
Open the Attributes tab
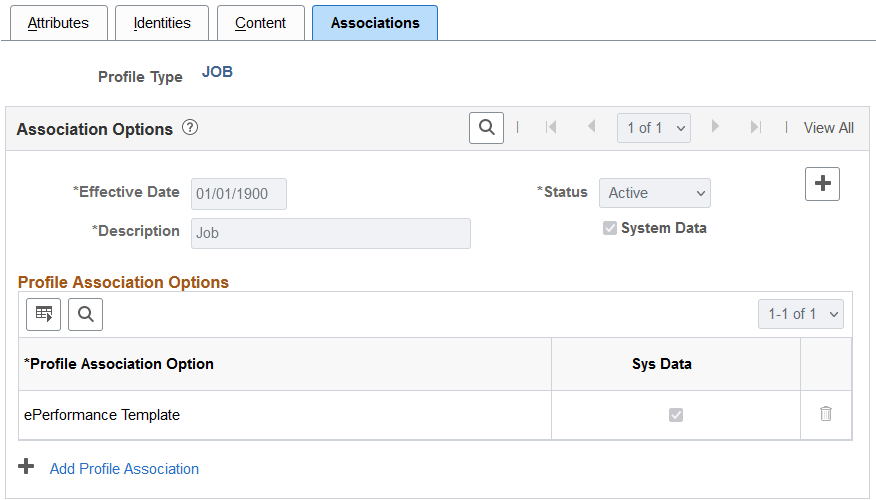pyautogui.click(x=59, y=23)
